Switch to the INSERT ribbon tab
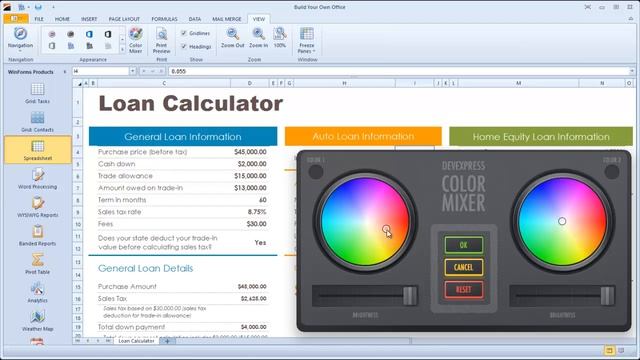This screenshot has height=360, width=640. pyautogui.click(x=89, y=19)
